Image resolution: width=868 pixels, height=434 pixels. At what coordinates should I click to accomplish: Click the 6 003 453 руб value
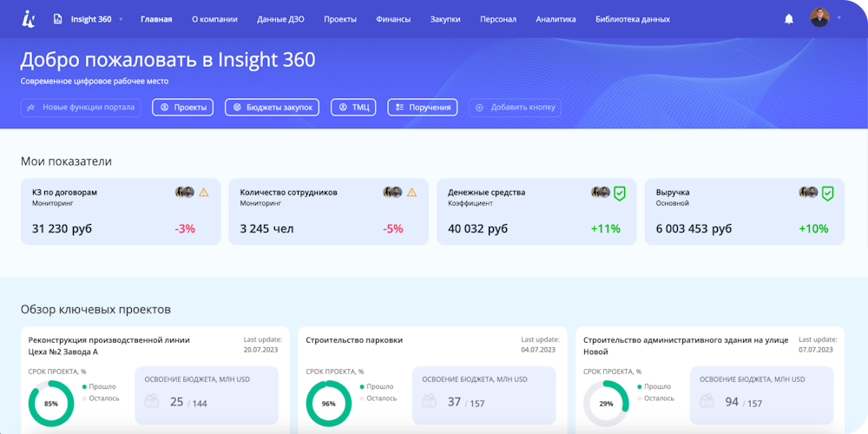[694, 228]
